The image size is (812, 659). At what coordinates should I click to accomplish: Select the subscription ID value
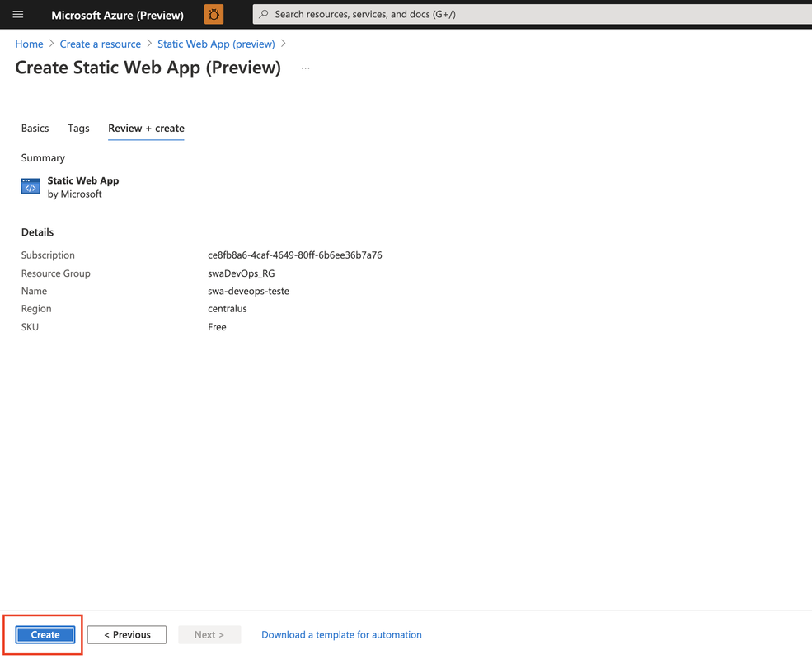(294, 255)
